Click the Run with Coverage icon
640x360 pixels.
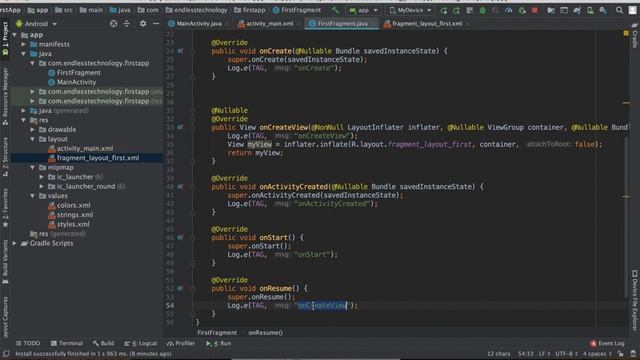(x=496, y=10)
